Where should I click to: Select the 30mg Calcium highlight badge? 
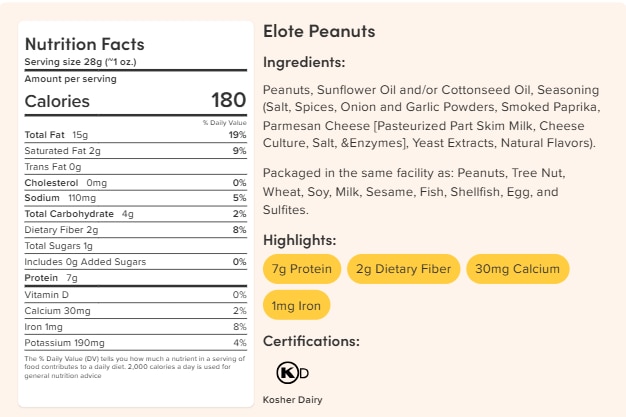pos(517,269)
